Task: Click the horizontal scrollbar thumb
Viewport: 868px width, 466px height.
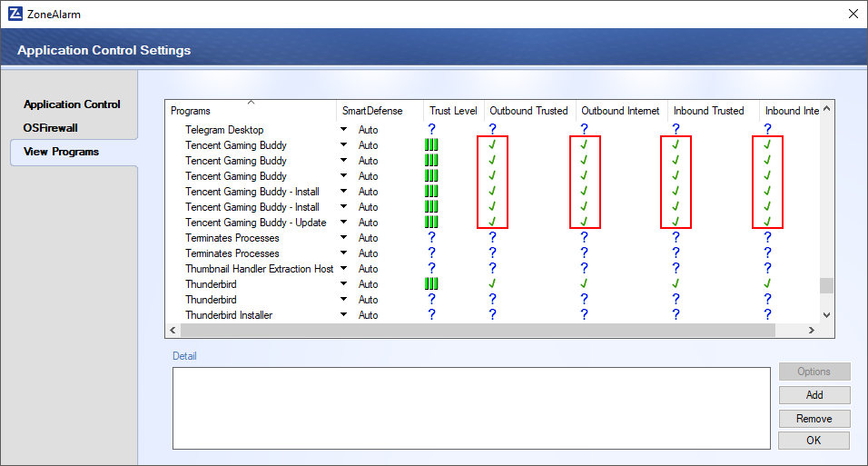Action: tap(478, 331)
